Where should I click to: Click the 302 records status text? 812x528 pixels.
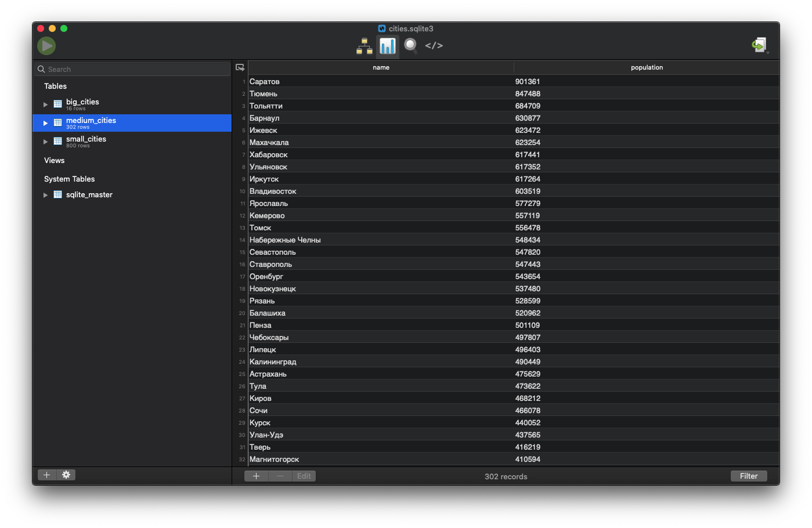506,476
